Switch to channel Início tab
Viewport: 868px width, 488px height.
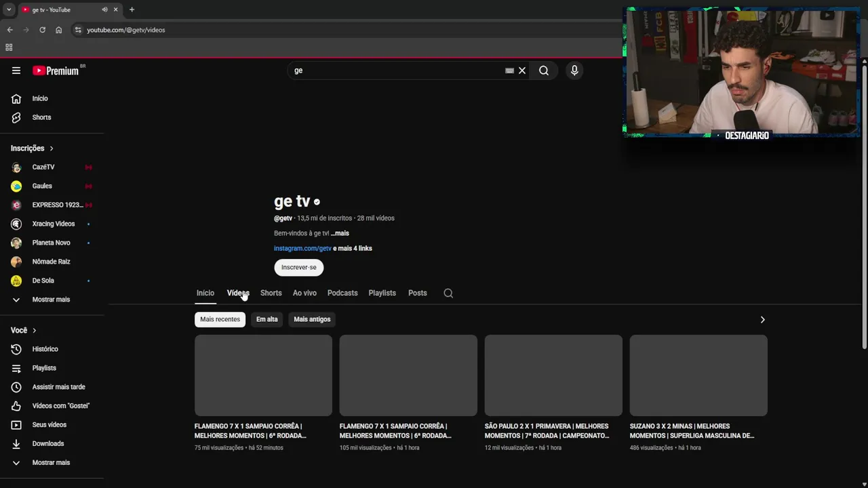(x=205, y=293)
